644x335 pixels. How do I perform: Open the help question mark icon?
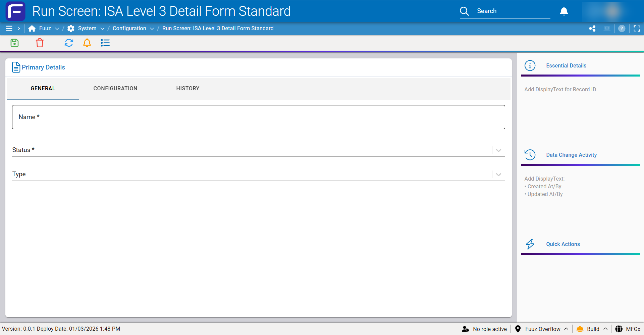coord(622,29)
